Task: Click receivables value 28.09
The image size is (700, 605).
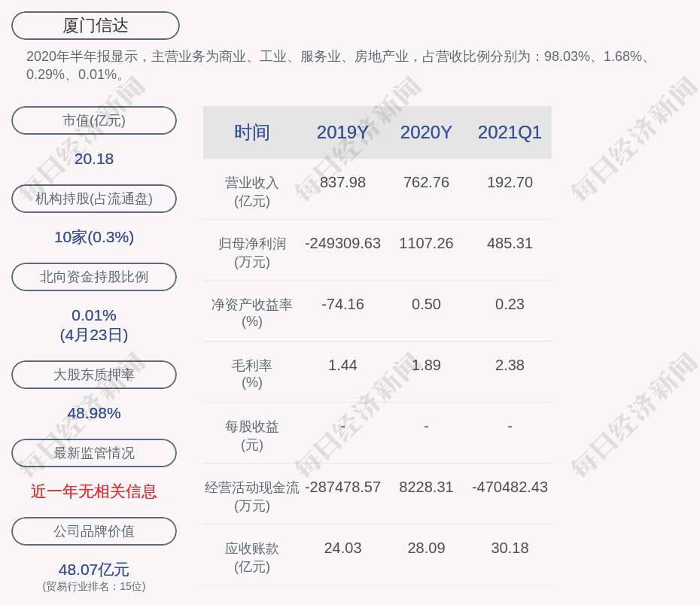Action: 426,549
